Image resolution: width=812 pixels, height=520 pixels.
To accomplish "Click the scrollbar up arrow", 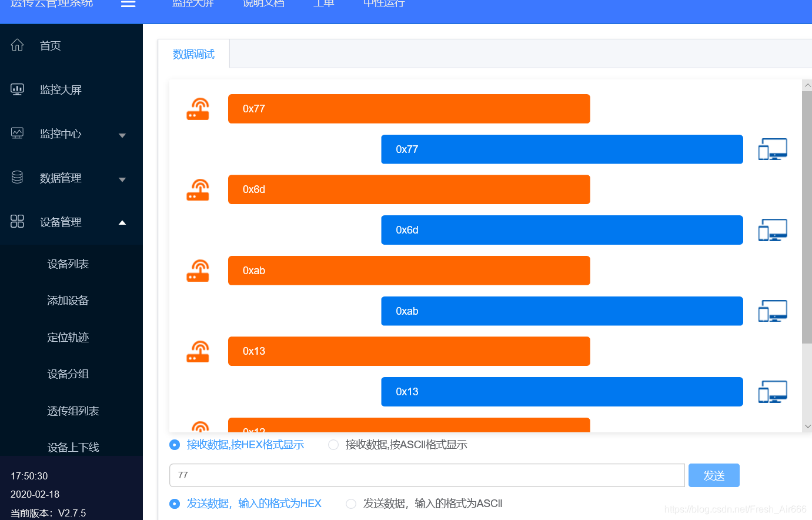I will coord(807,85).
